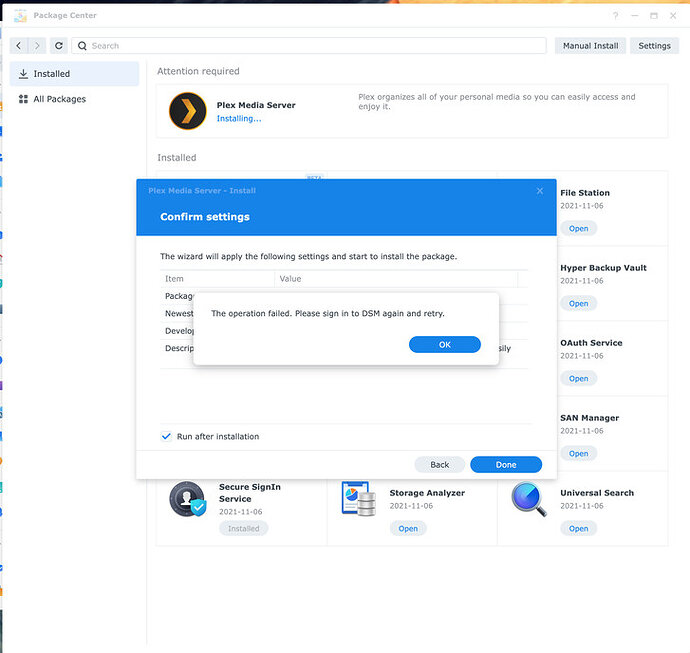Image resolution: width=690 pixels, height=653 pixels.
Task: Click the Installing... status link
Action: point(239,119)
